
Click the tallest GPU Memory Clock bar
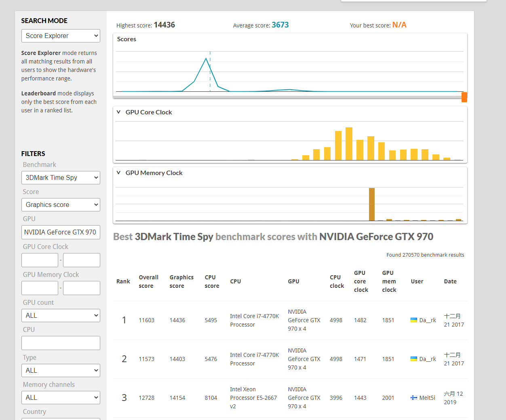click(371, 204)
